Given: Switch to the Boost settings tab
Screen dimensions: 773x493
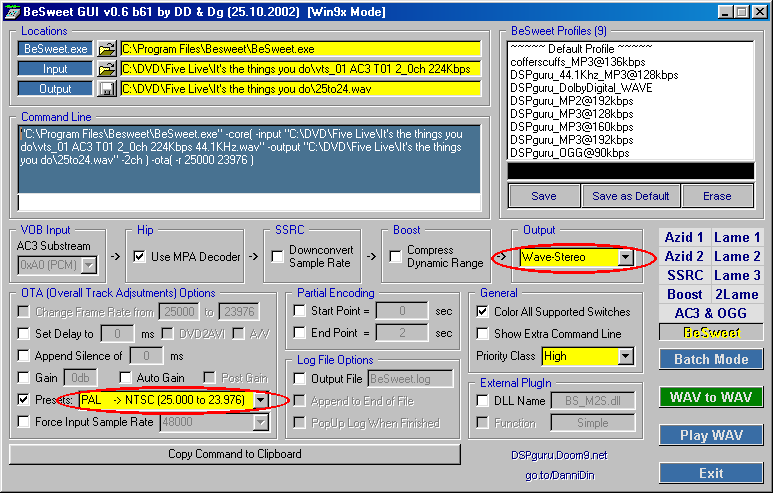Looking at the screenshot, I should 684,294.
